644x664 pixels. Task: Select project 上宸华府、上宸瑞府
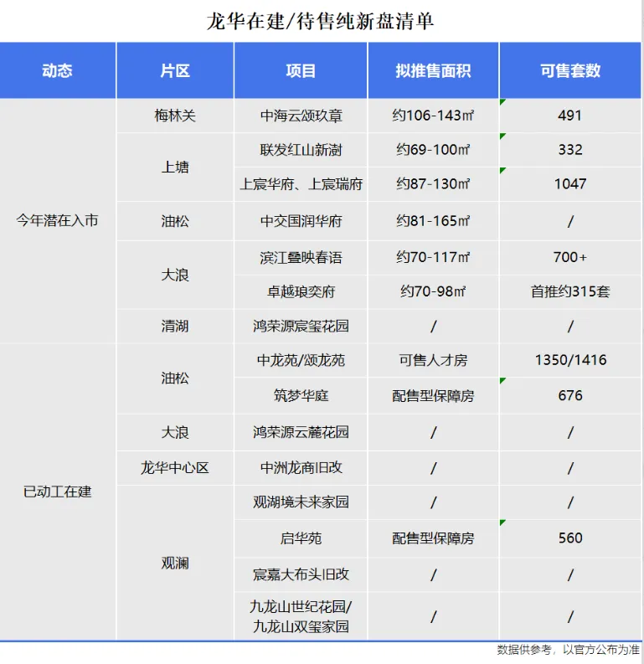(x=301, y=184)
